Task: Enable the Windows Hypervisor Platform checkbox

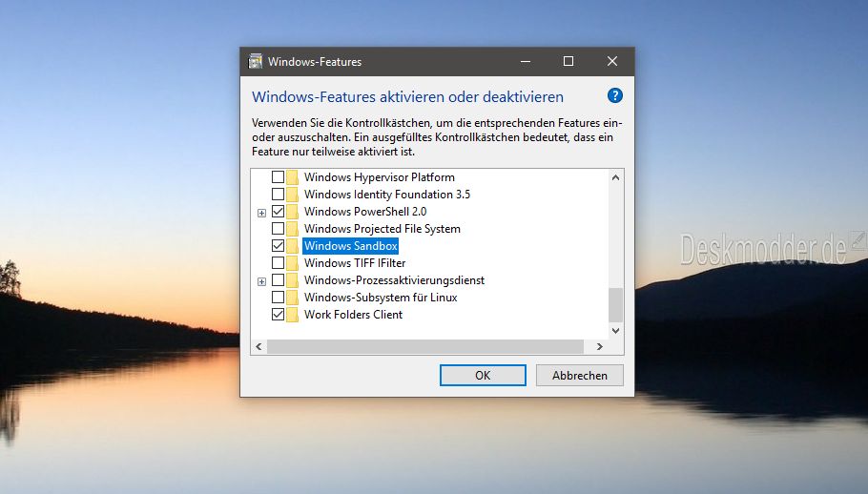Action: tap(278, 177)
